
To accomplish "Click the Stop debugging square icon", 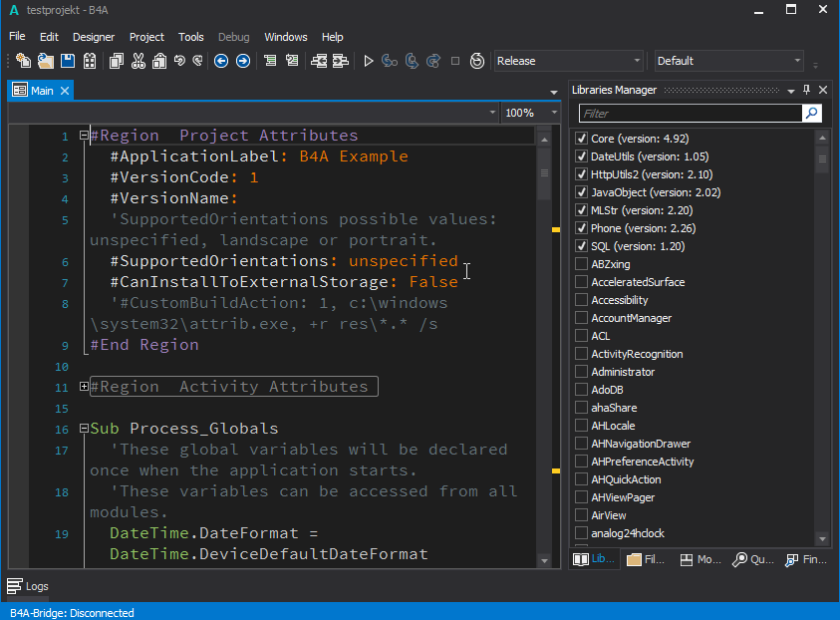I will coord(455,61).
